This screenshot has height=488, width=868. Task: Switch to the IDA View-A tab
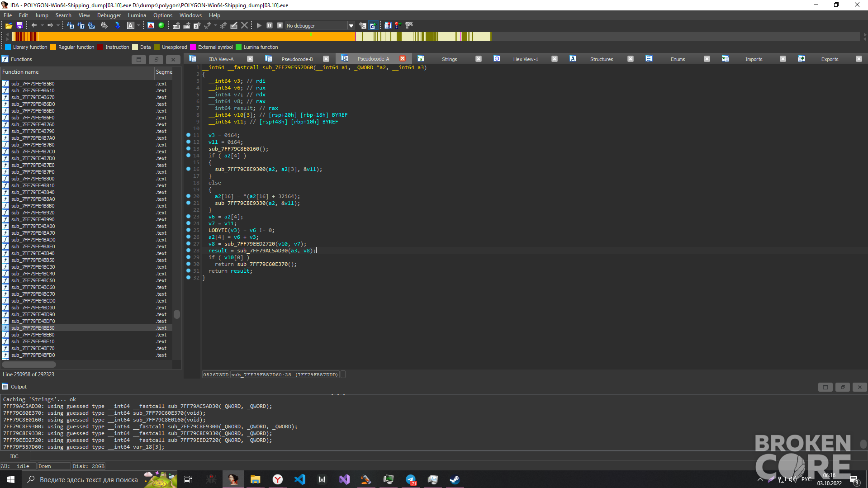(221, 59)
